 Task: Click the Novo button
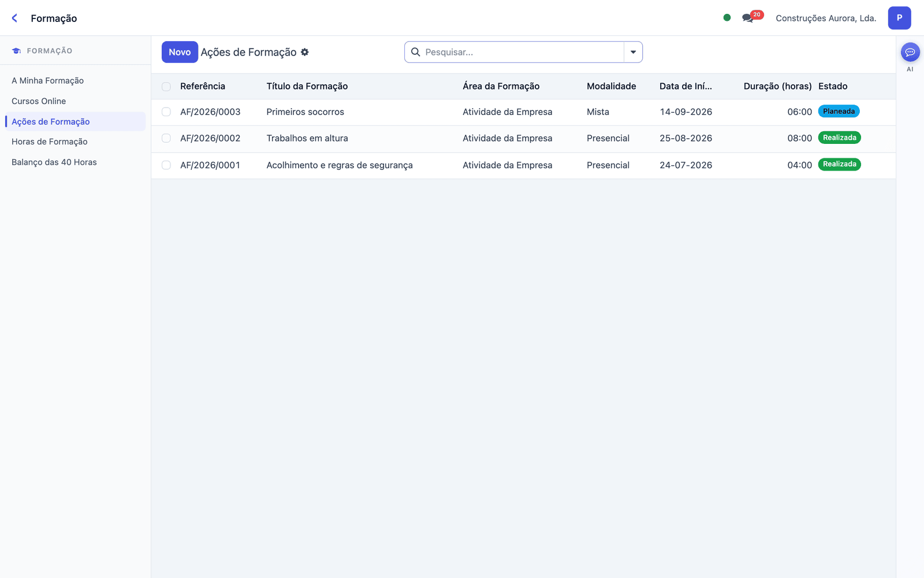coord(180,52)
